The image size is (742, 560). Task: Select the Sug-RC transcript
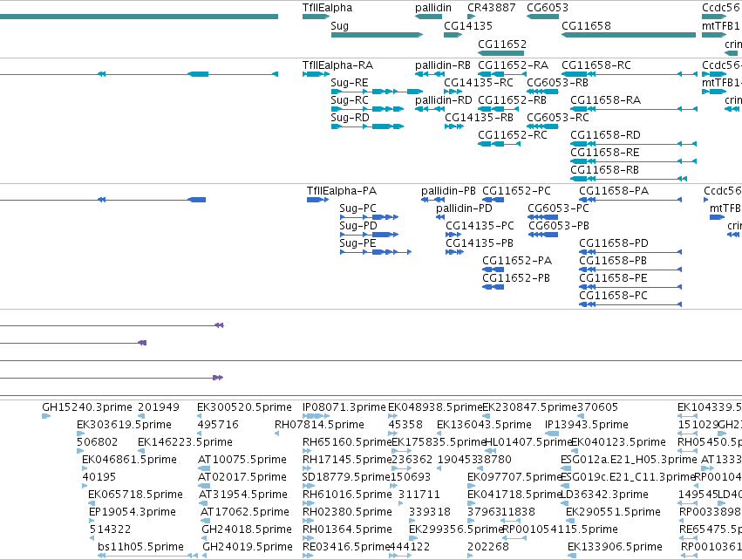(x=367, y=109)
